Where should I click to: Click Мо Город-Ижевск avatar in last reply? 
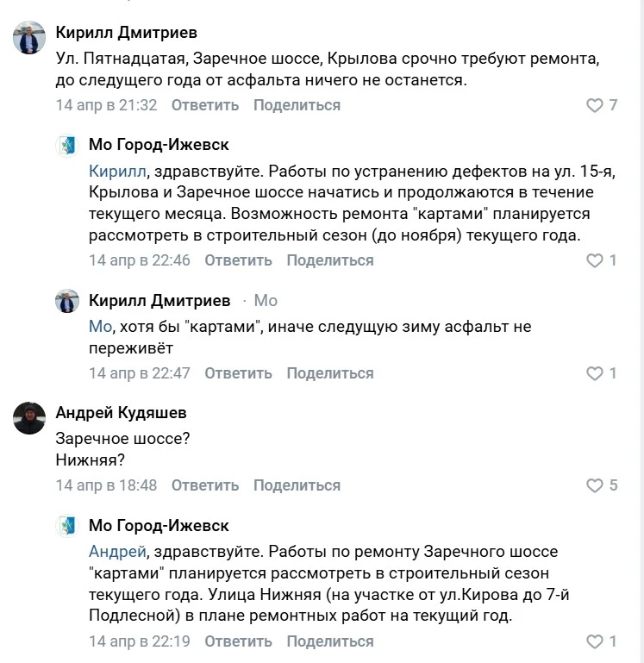(x=67, y=526)
